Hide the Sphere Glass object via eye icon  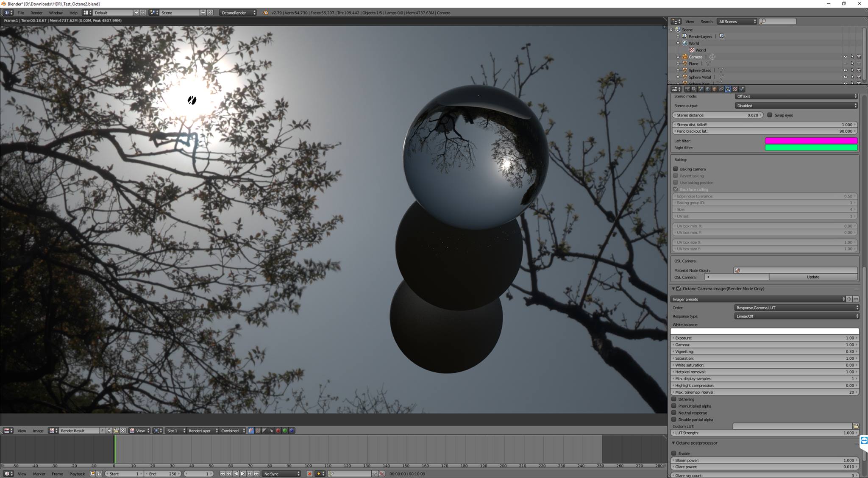[845, 70]
